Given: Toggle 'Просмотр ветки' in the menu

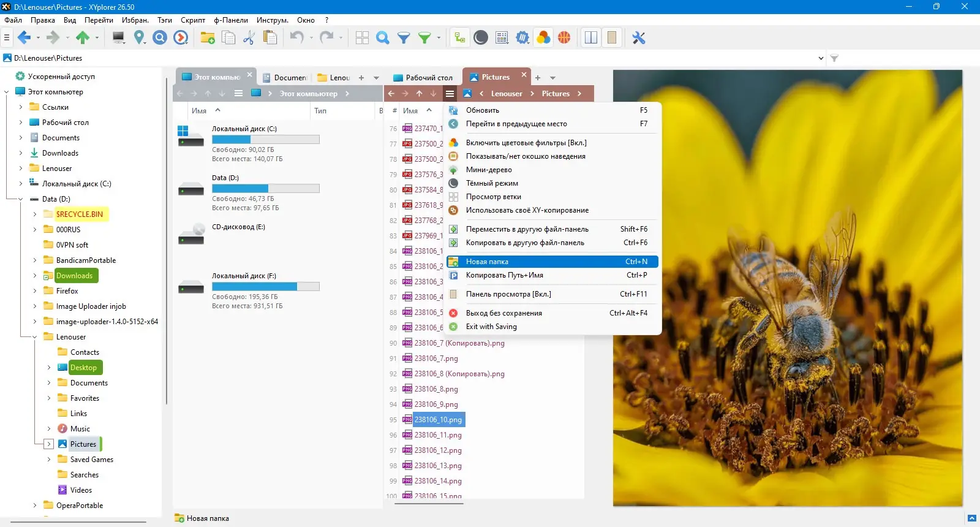Looking at the screenshot, I should (494, 197).
